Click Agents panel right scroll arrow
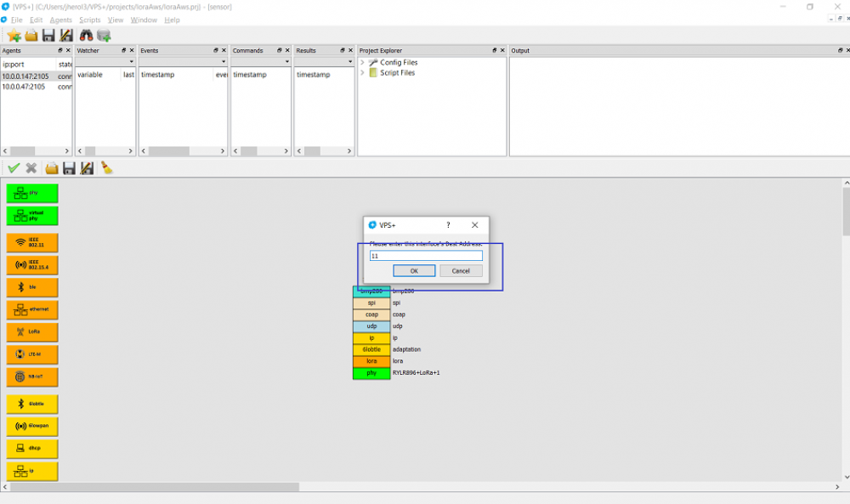 click(x=66, y=151)
